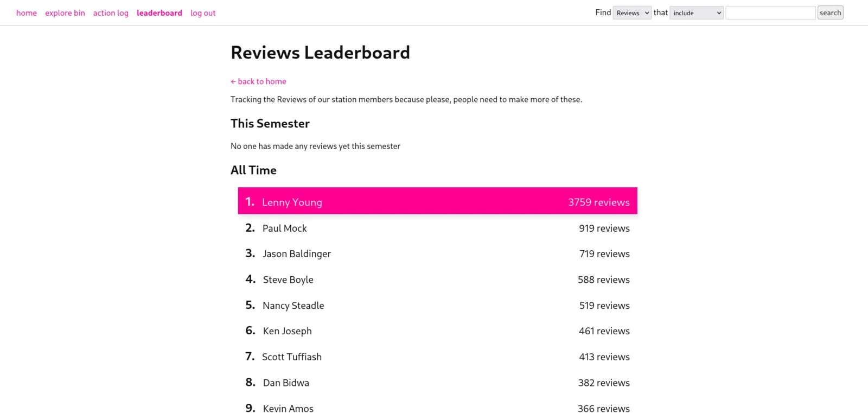Open the include filter dropdown
The image size is (868, 413).
697,13
